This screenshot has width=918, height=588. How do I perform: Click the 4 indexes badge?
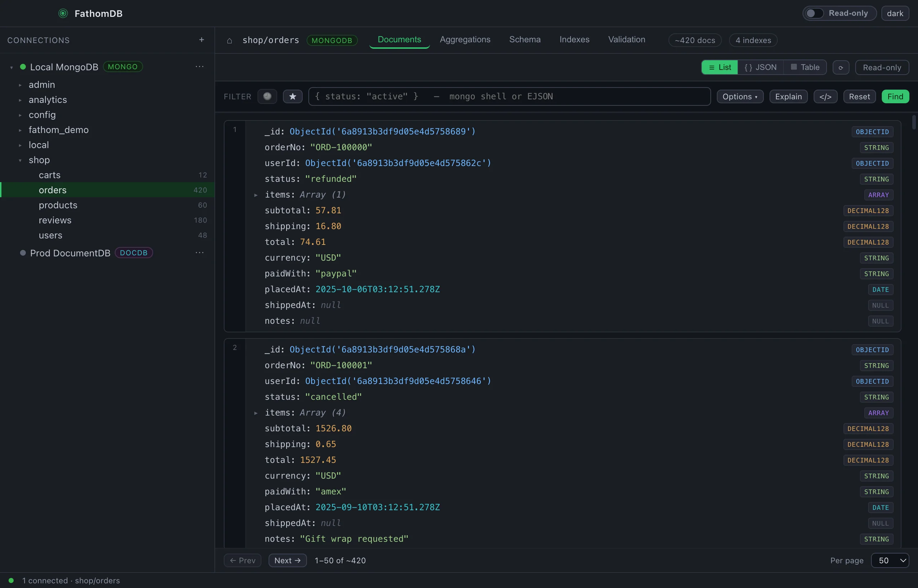pos(753,40)
